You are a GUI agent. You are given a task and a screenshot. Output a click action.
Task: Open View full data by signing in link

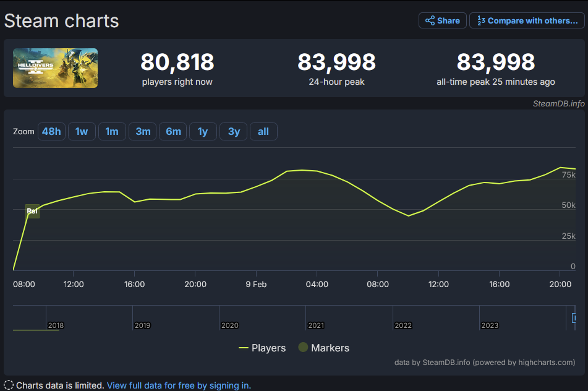[x=179, y=385]
